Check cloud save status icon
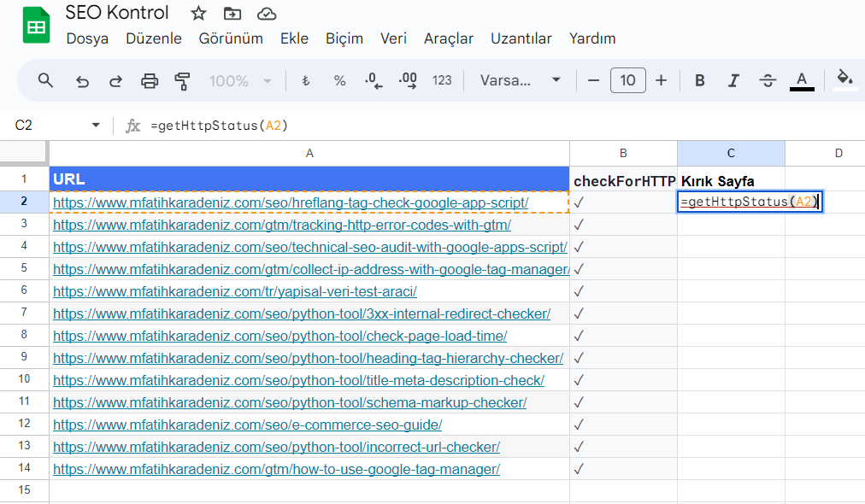The width and height of the screenshot is (865, 504). 267,14
